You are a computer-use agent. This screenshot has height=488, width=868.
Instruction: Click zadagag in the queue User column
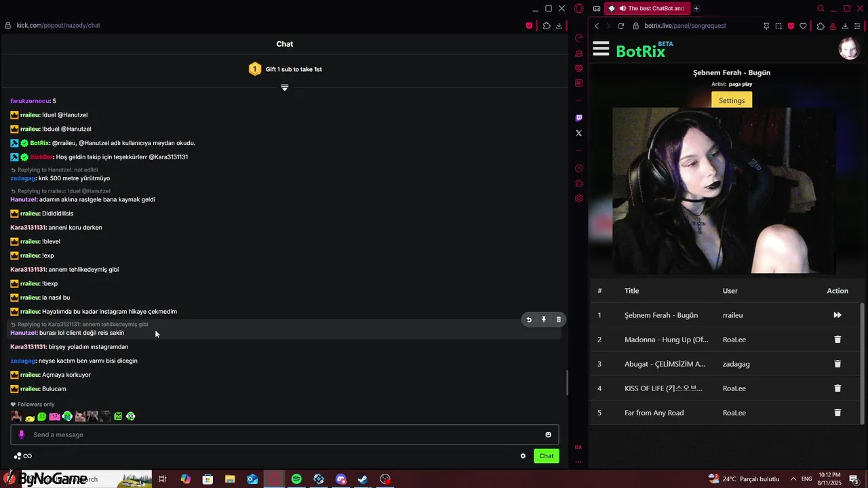[736, 364]
